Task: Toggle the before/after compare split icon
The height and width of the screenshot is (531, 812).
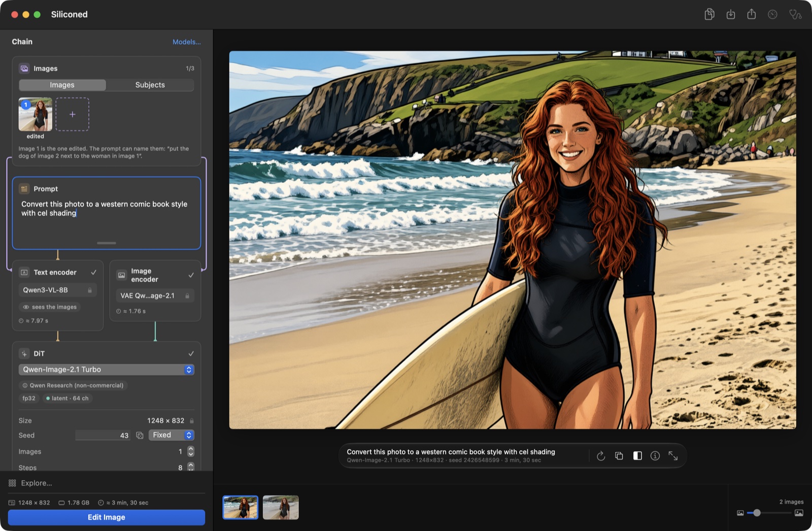Action: pyautogui.click(x=637, y=456)
